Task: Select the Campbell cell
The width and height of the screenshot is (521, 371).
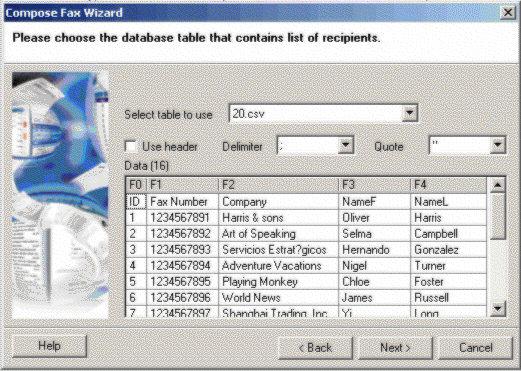Action: point(449,234)
